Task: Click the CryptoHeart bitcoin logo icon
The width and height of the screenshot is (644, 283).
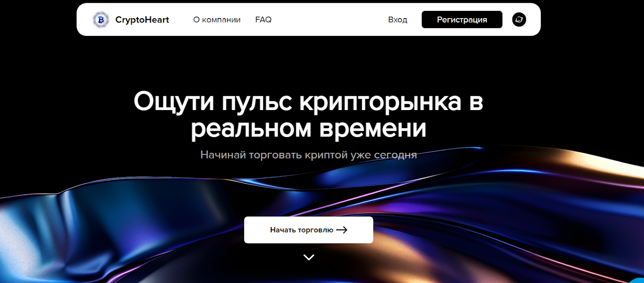Action: 101,19
